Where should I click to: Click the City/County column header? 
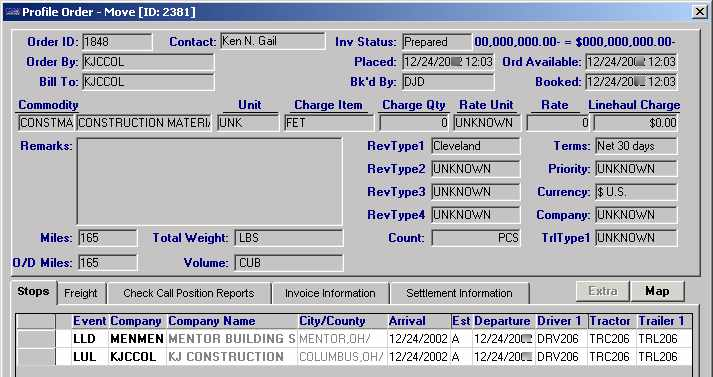(342, 321)
